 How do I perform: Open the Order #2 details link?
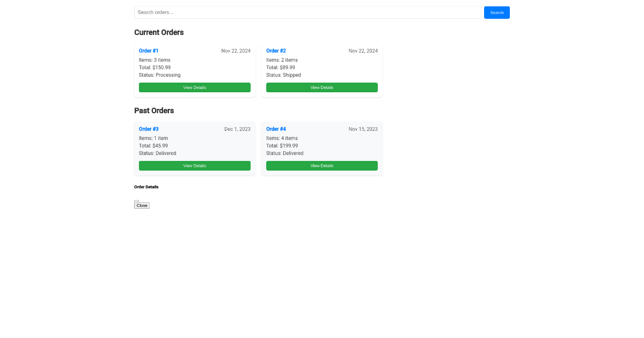(276, 50)
